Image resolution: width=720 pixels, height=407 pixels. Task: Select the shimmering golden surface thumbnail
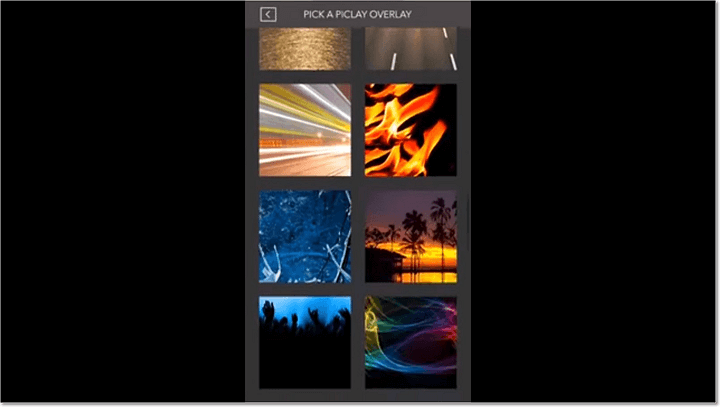coord(305,49)
